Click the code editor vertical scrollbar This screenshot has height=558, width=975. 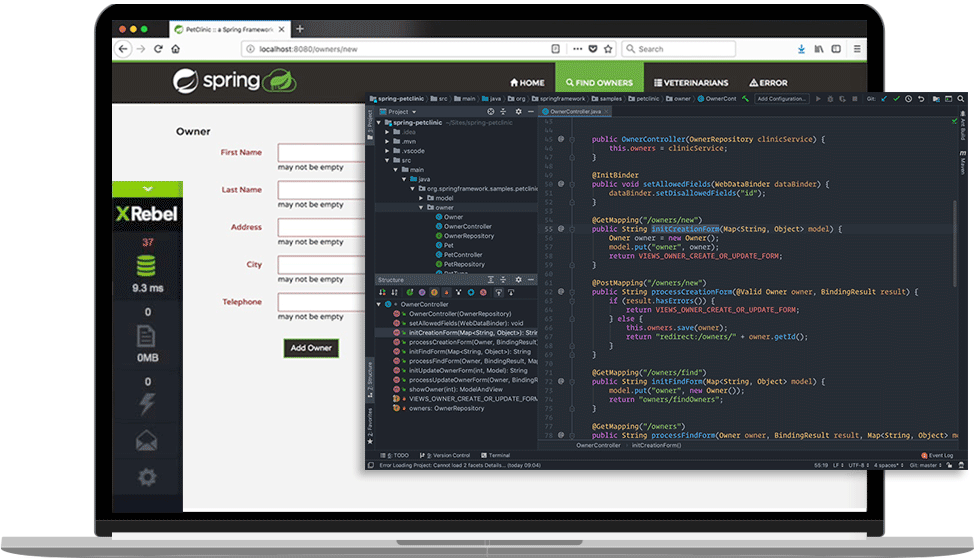pyautogui.click(x=954, y=243)
